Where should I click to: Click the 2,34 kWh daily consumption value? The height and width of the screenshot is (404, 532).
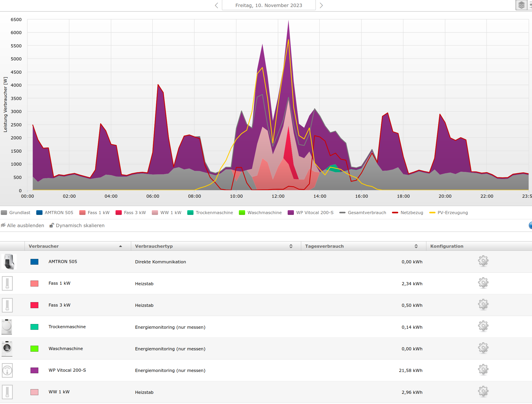412,284
